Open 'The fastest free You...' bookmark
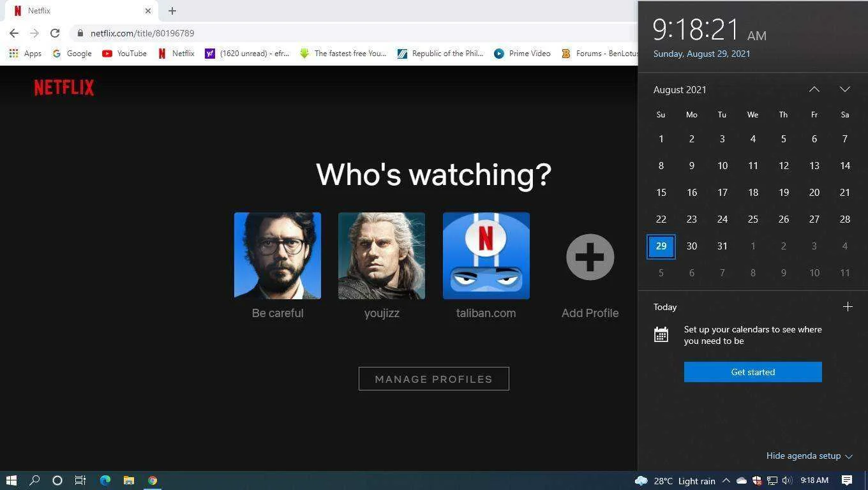This screenshot has height=490, width=868. click(x=343, y=54)
